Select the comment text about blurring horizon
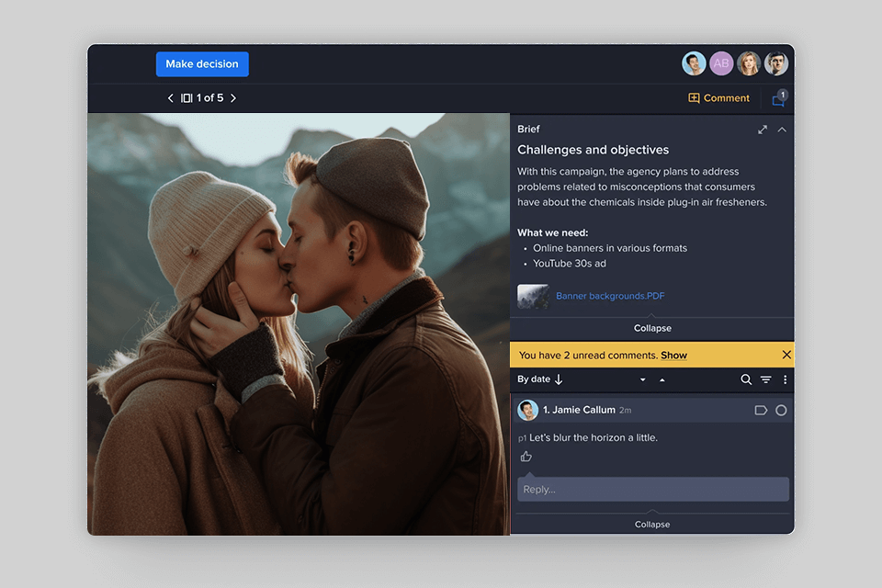The height and width of the screenshot is (588, 882). pos(594,437)
